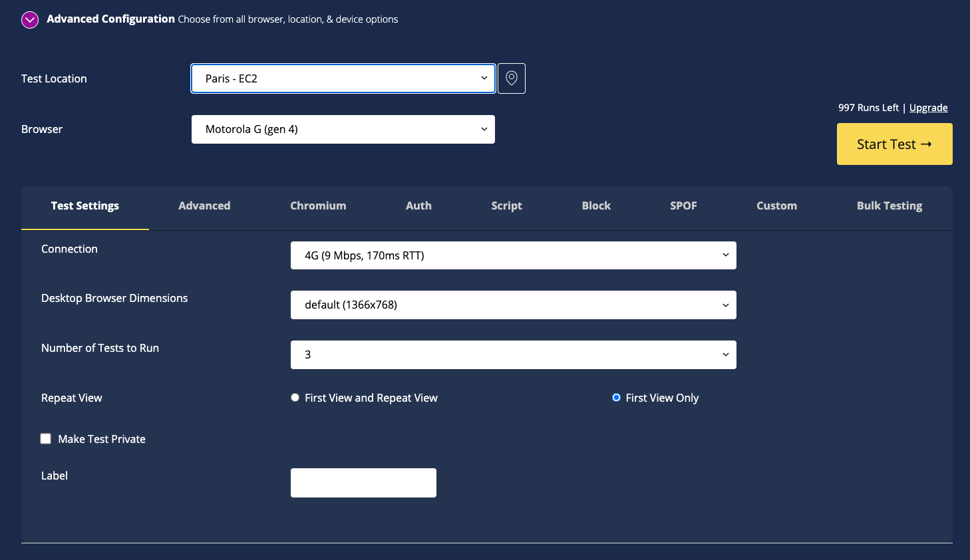
Task: Click the Start Test button
Action: [894, 144]
